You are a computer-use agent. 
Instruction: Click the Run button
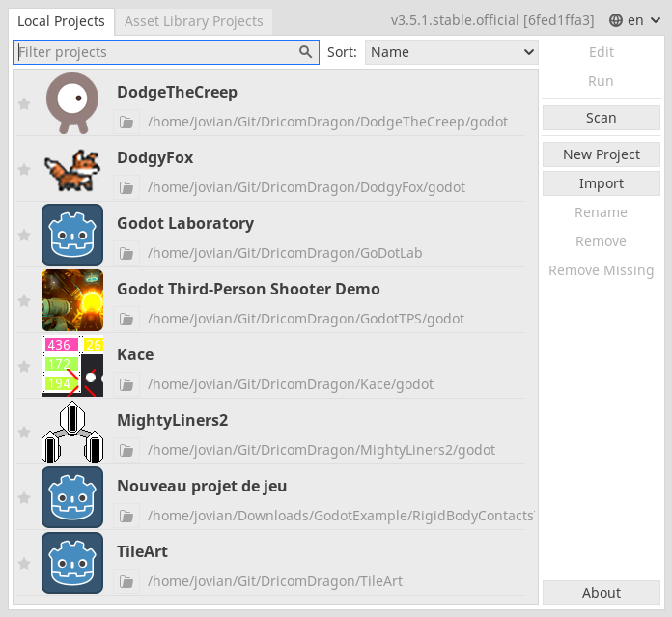601,81
